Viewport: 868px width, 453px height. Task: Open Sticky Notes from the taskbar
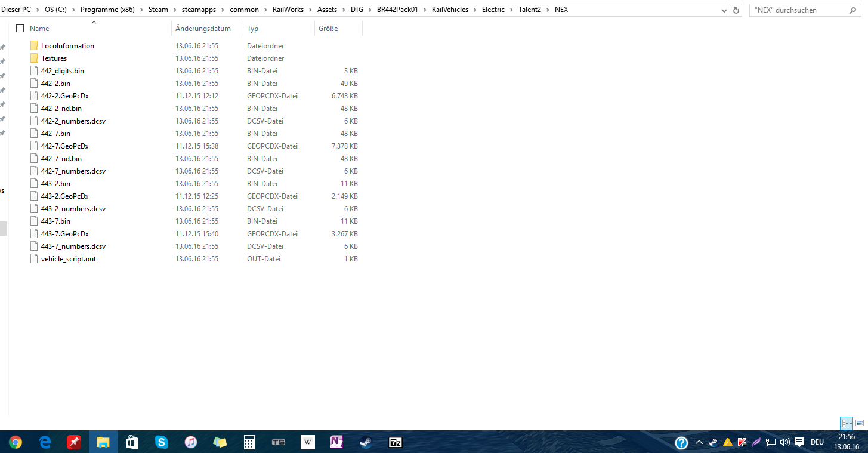click(220, 442)
